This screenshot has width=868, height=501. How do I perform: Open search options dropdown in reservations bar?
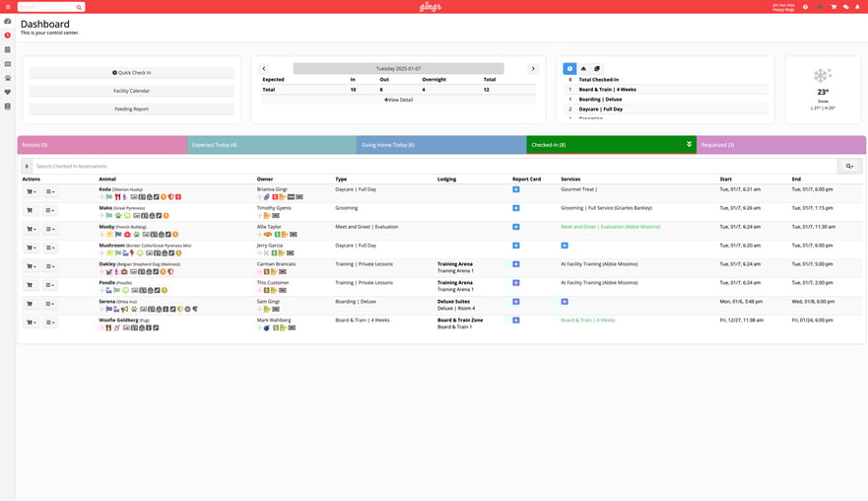(849, 167)
